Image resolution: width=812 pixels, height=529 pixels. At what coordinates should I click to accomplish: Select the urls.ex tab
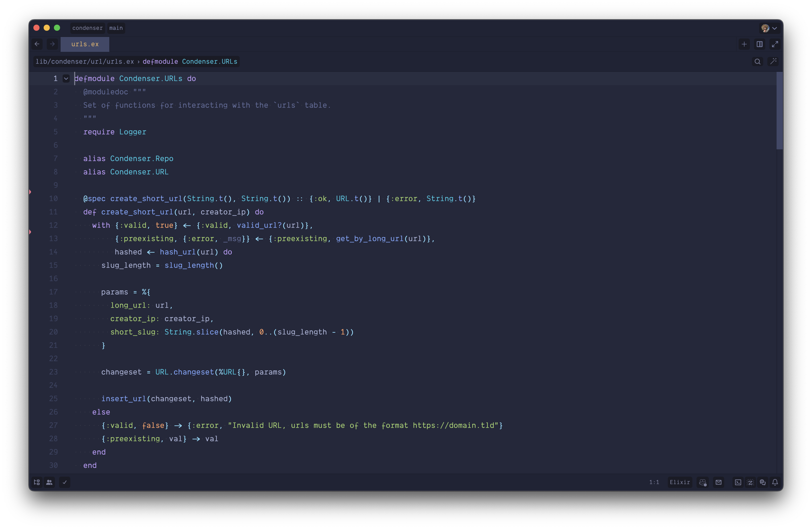click(x=85, y=44)
